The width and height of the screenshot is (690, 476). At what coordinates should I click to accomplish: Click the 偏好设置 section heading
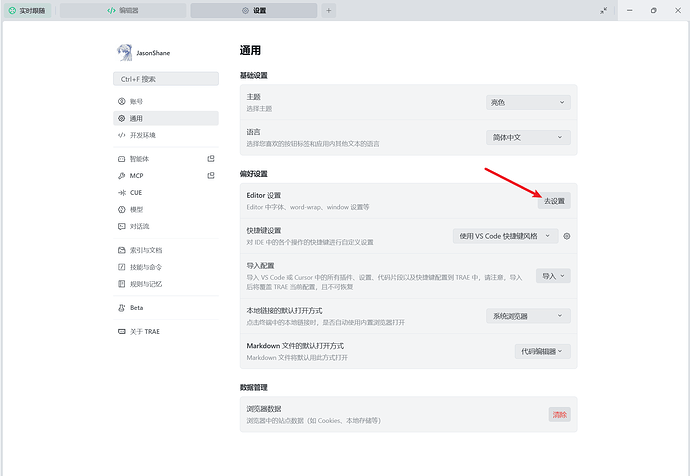point(253,174)
